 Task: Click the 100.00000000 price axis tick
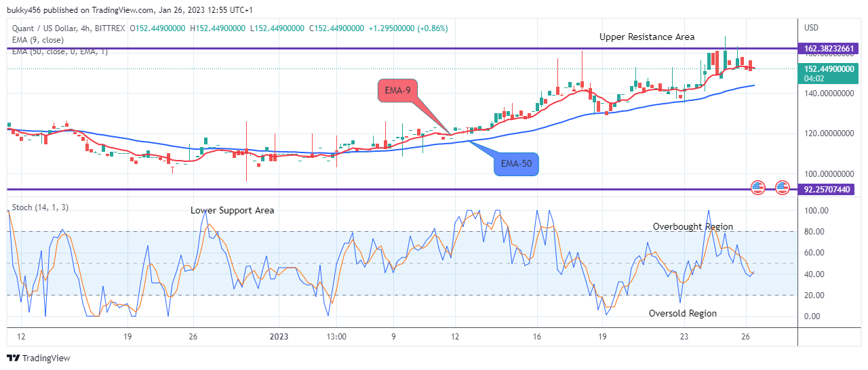click(x=829, y=174)
